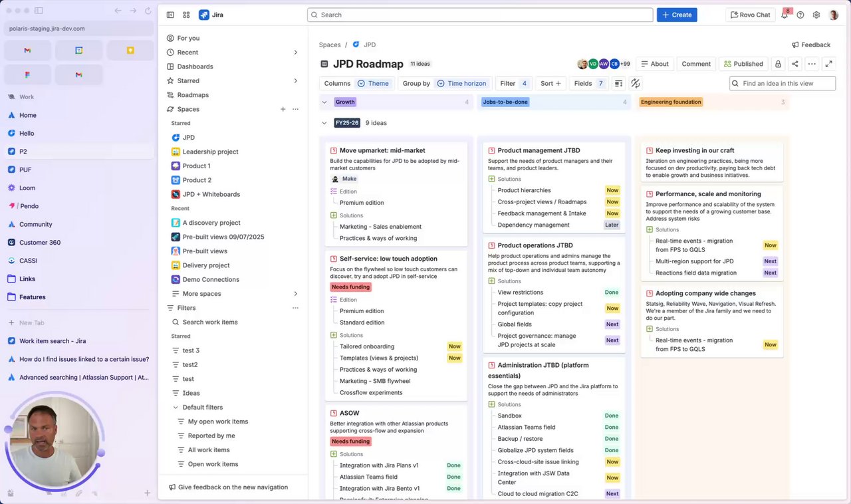Focus the top Search field
This screenshot has width=851, height=504.
(480, 15)
